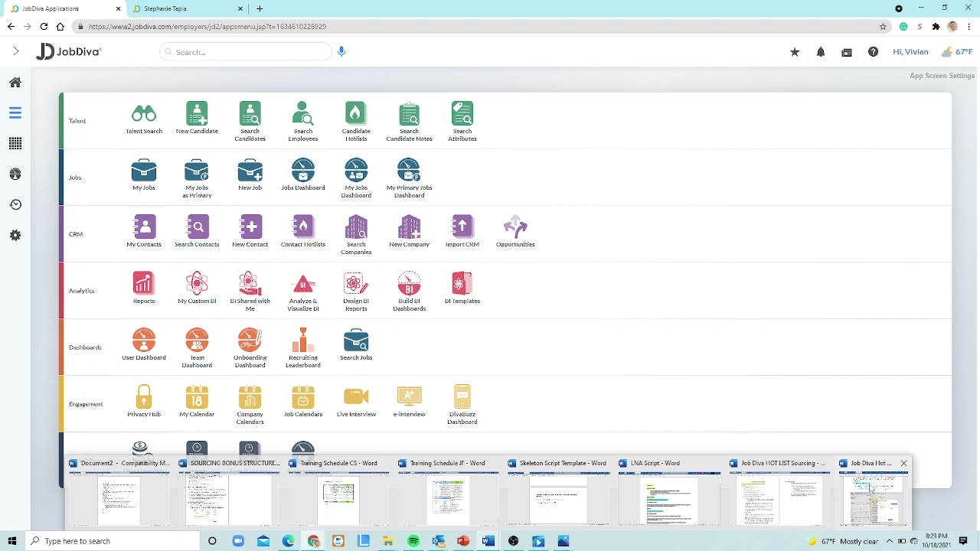Click the Jobs Dashboard icon
The height and width of the screenshot is (551, 980).
[303, 171]
